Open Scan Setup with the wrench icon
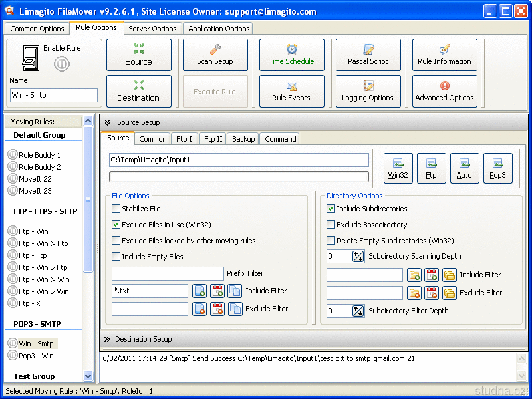Image resolution: width=532 pixels, height=399 pixels. (215, 55)
